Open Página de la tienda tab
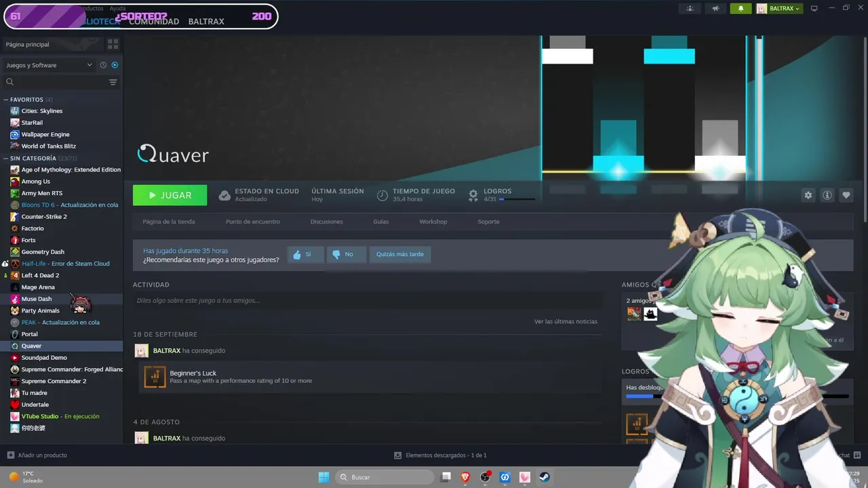The height and width of the screenshot is (488, 868). tap(169, 222)
